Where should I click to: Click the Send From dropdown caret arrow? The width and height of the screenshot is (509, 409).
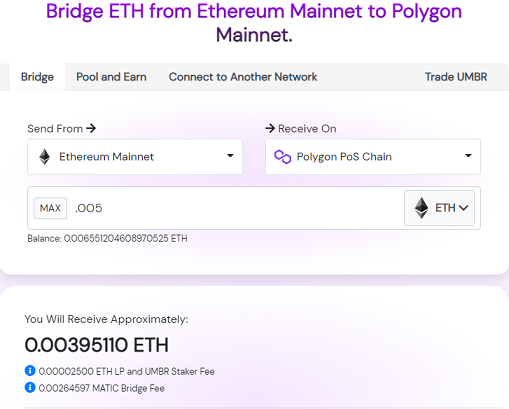coord(230,155)
